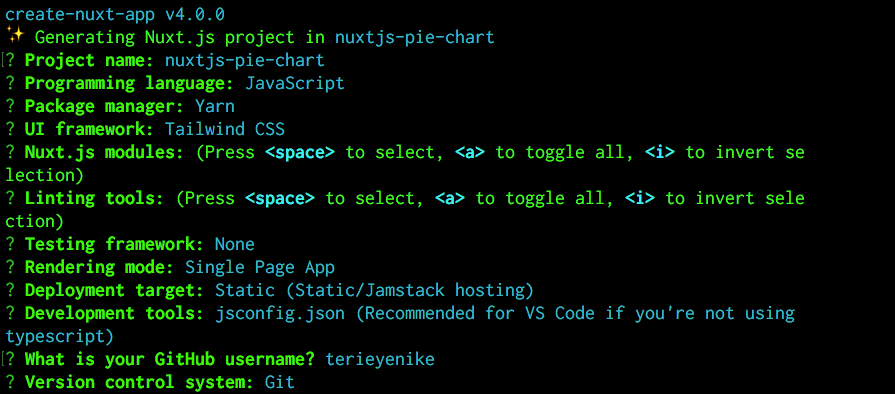Click the Tailwind CSS framework answer

point(225,129)
